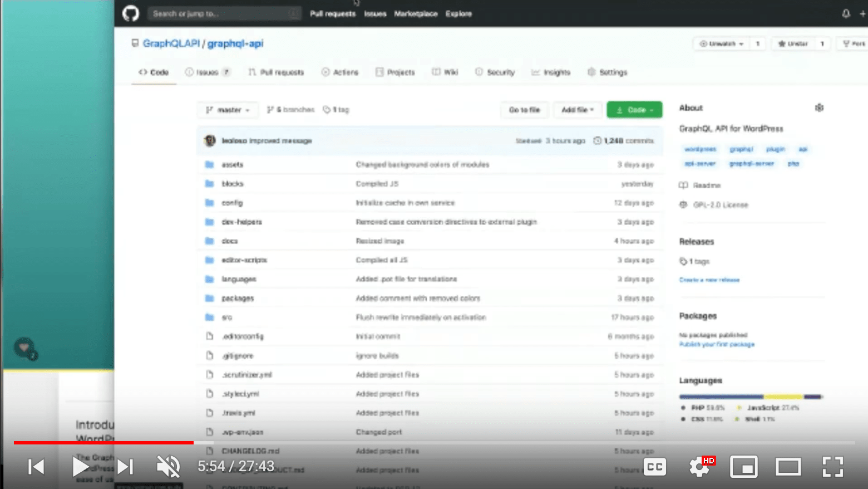Viewport: 868px width, 489px height.
Task: Open video quality settings gear
Action: tap(699, 467)
